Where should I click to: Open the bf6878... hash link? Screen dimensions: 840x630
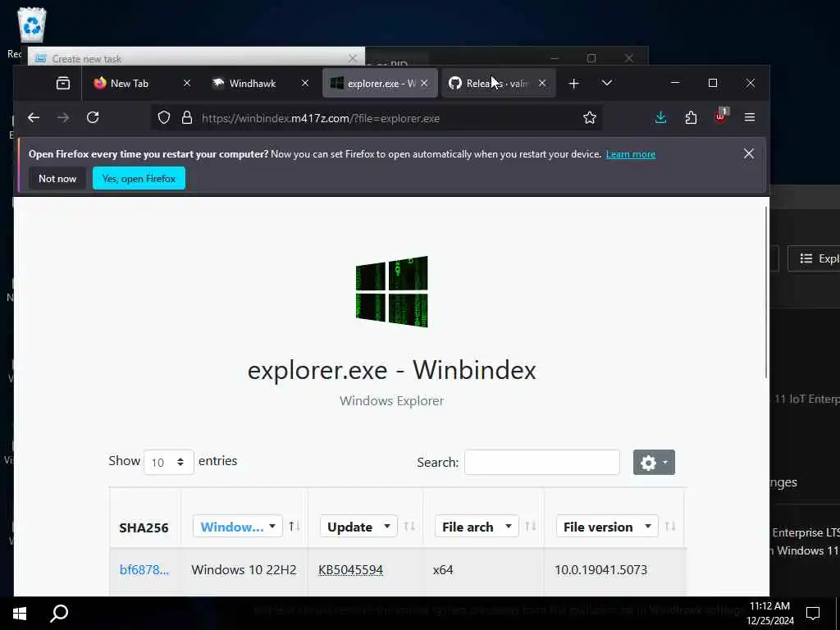click(144, 569)
